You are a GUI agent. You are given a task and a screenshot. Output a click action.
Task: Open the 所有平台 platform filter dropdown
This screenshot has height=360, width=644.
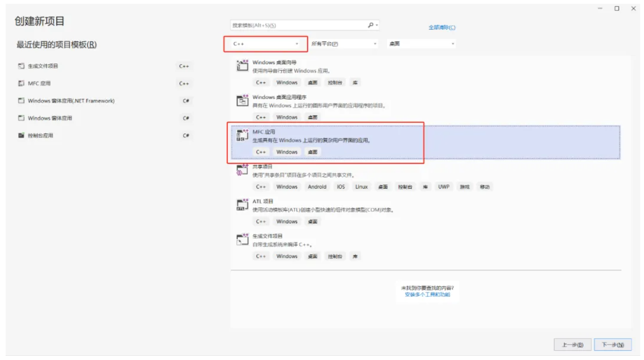344,44
